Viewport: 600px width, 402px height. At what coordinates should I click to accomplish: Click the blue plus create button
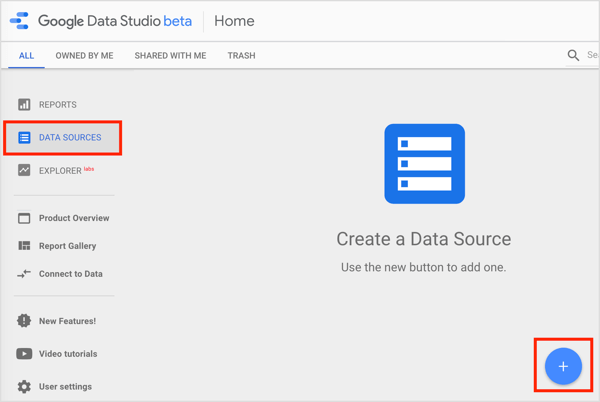pyautogui.click(x=563, y=366)
